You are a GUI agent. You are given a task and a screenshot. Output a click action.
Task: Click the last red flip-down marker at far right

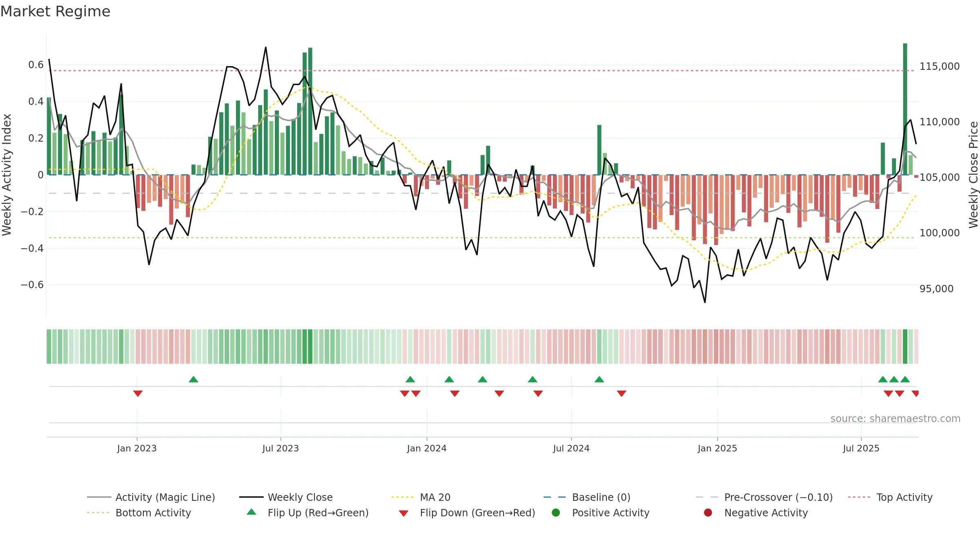click(x=915, y=393)
